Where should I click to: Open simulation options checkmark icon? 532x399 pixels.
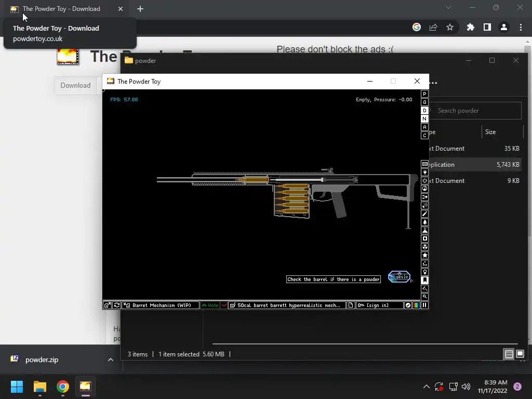tap(408, 305)
